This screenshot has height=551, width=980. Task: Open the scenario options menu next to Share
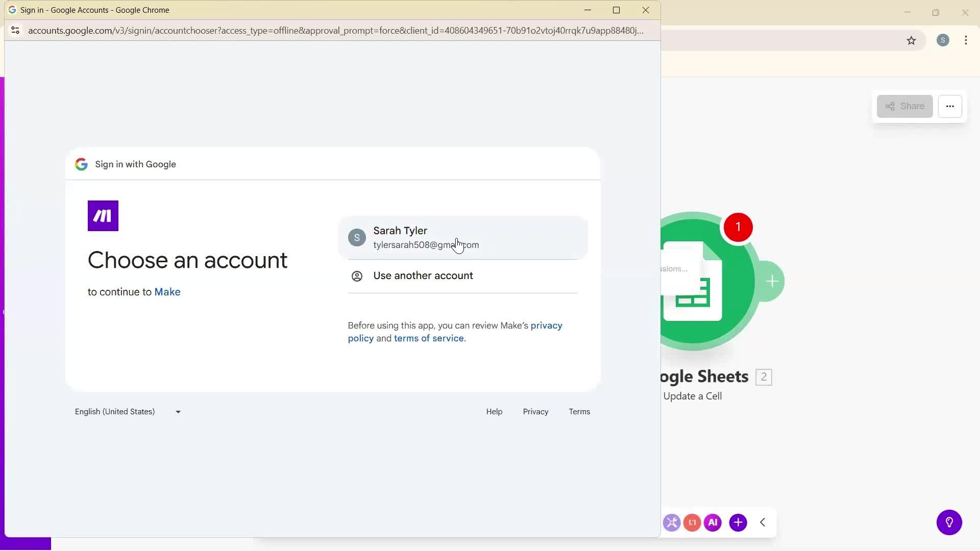pyautogui.click(x=950, y=106)
